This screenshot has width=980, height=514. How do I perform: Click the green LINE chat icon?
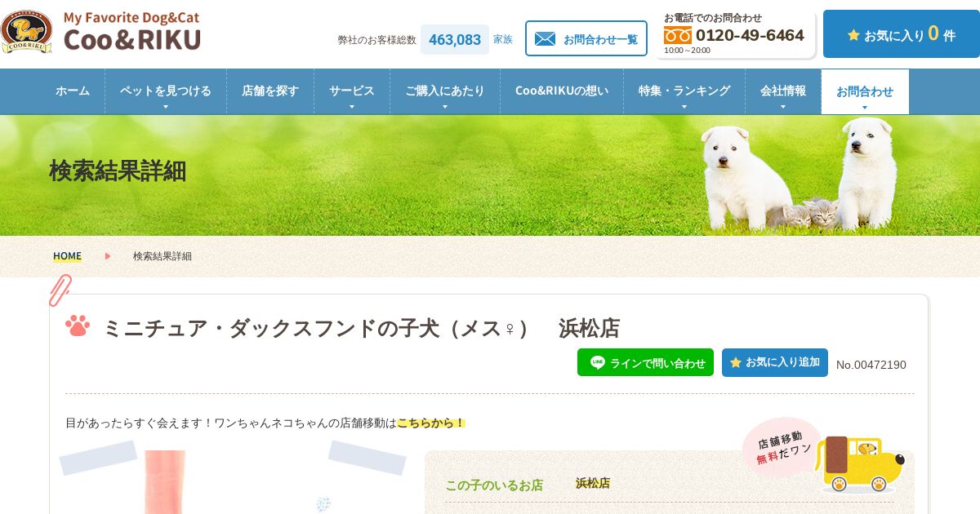tap(598, 362)
